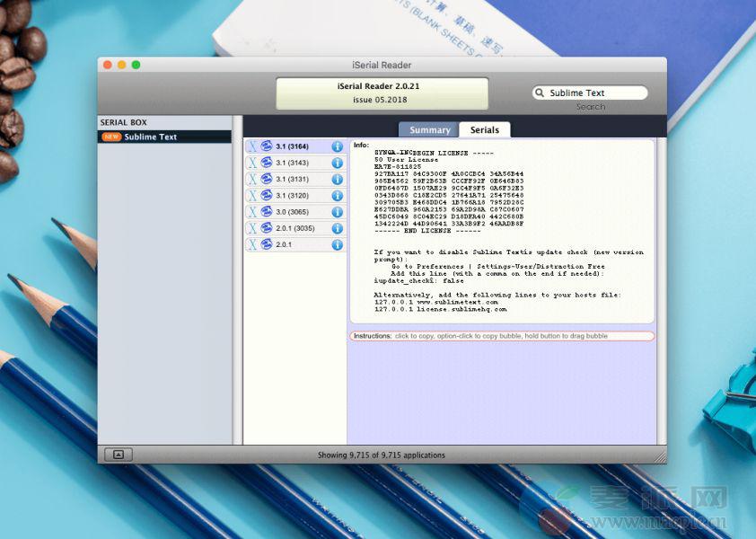Click the Finder face icon beside 2.0.1 (3035)
Screen dimensions: 756x539
pyautogui.click(x=267, y=228)
